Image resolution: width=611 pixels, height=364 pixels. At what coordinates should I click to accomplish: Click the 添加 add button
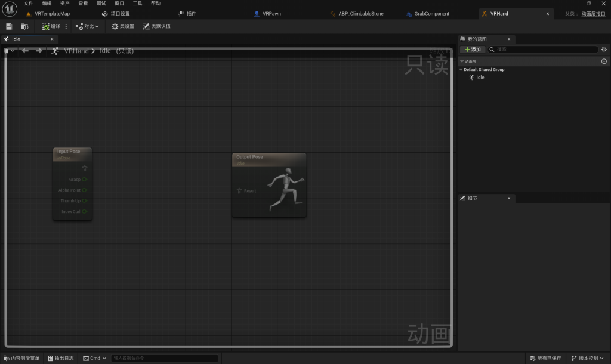click(472, 50)
